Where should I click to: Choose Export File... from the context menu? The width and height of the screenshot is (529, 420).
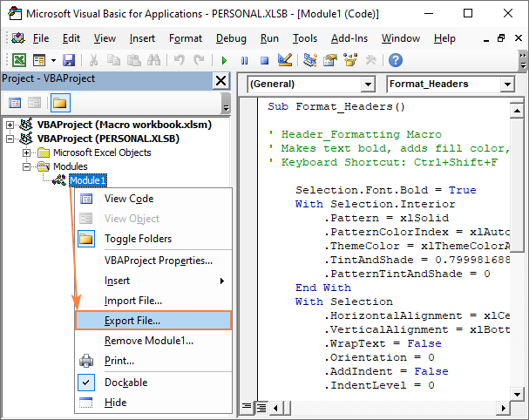click(x=132, y=321)
